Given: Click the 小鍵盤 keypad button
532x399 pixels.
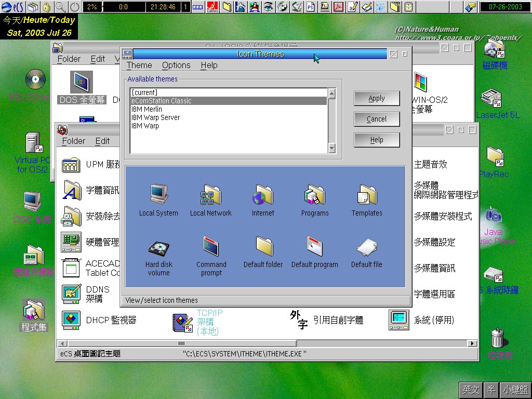Looking at the screenshot, I should pyautogui.click(x=515, y=390).
